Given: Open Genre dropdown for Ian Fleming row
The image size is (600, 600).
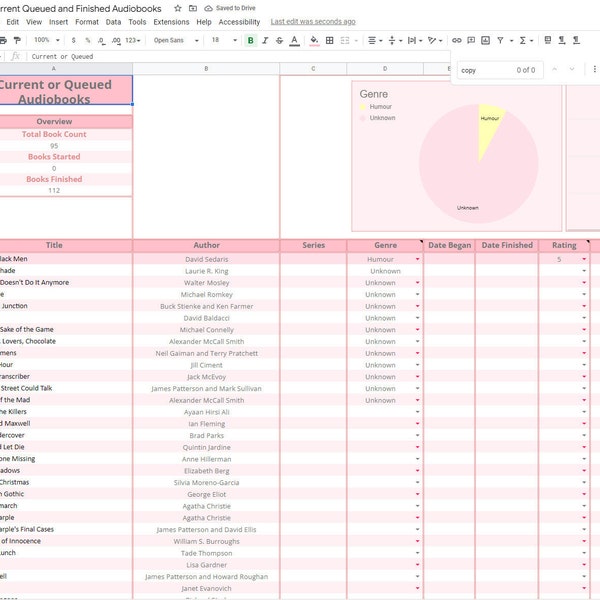Looking at the screenshot, I should pos(417,424).
